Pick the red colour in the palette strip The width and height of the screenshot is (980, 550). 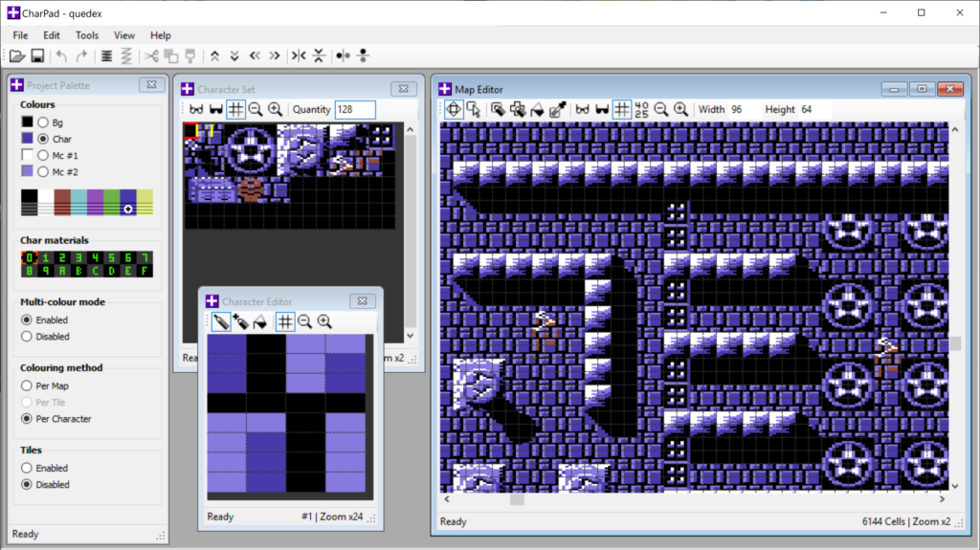62,203
